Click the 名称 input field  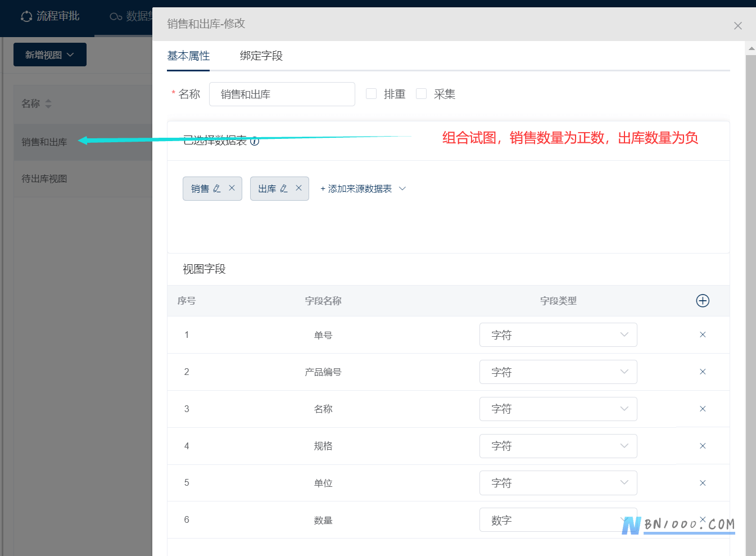tap(282, 94)
